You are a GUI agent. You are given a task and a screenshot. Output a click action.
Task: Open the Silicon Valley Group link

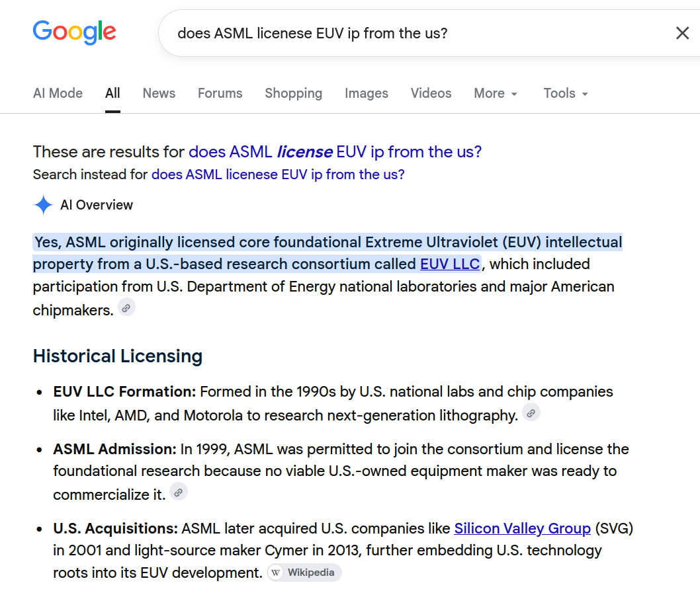pos(522,528)
